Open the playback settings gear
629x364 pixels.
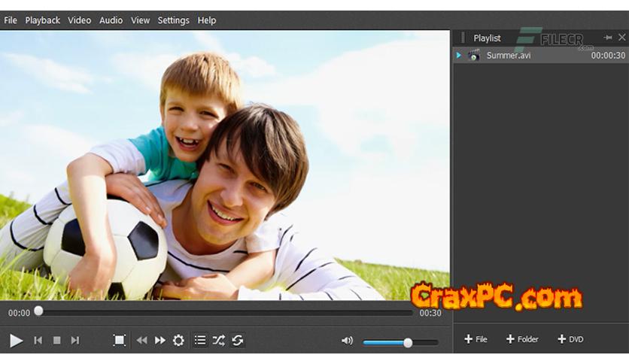[x=178, y=341]
